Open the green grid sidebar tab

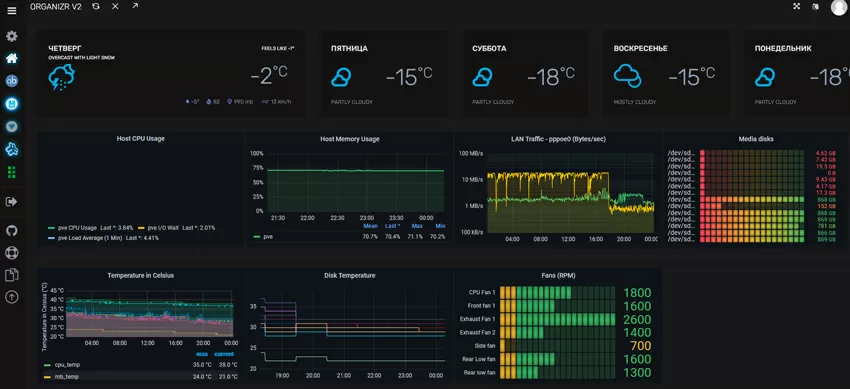click(x=11, y=172)
